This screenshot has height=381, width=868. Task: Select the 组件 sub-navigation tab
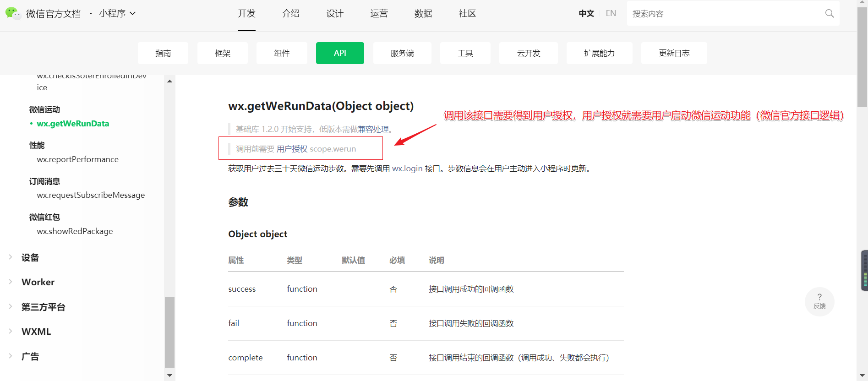coord(282,53)
